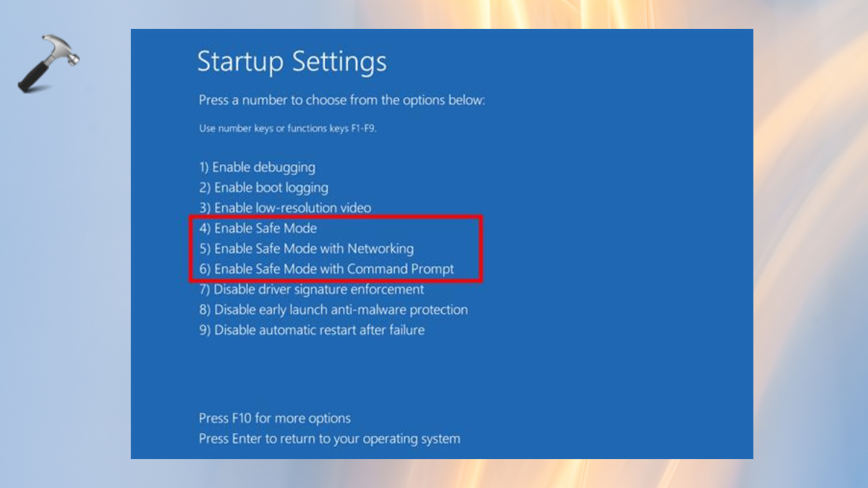868x488 pixels.
Task: Click the number 7) before Disable driver
Action: click(x=205, y=289)
